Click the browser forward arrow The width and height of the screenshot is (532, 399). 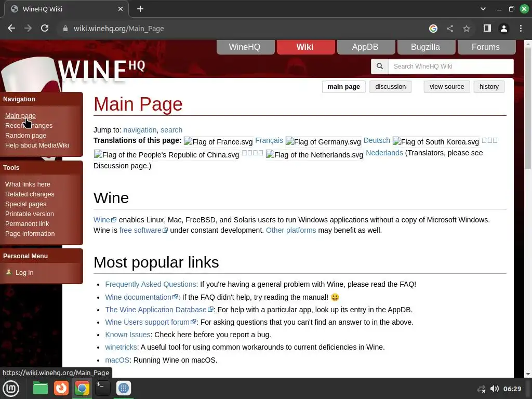[x=28, y=29]
